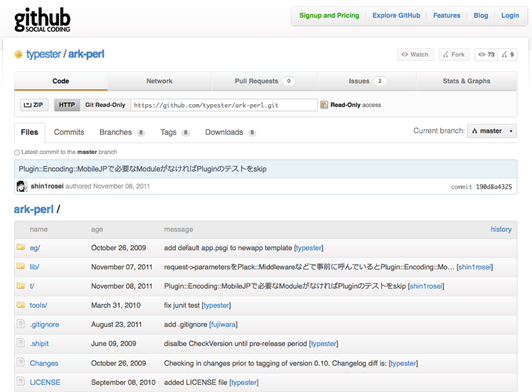Click the Login link
Screen dimensions: 532x392
tap(510, 16)
